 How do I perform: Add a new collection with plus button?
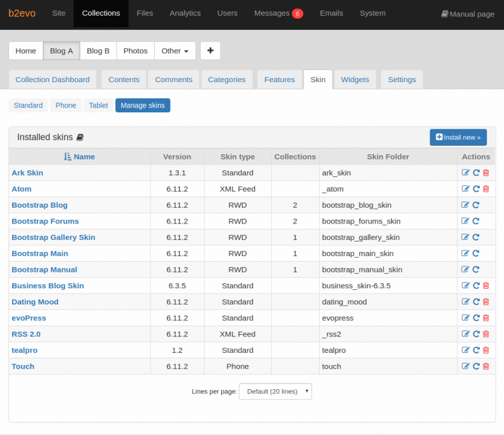click(x=210, y=50)
